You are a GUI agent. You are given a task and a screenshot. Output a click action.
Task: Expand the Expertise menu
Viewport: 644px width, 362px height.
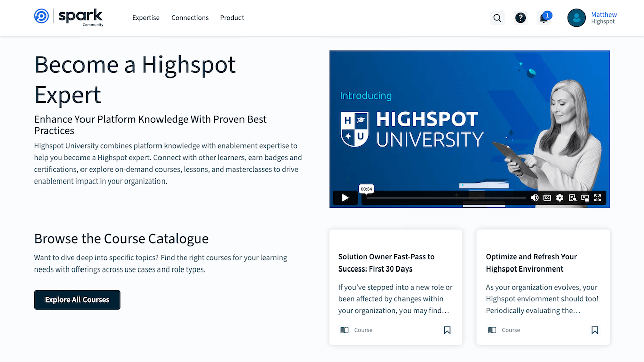(146, 18)
